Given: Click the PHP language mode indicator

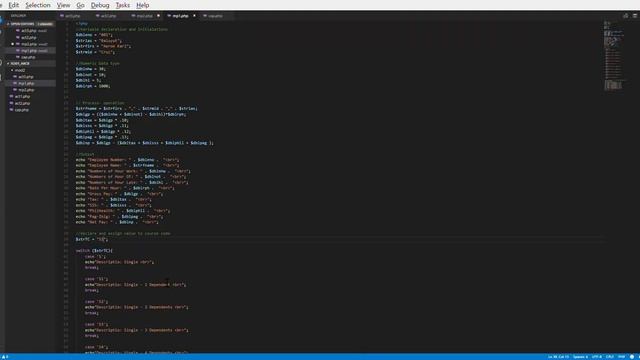Looking at the screenshot, I should (621, 357).
